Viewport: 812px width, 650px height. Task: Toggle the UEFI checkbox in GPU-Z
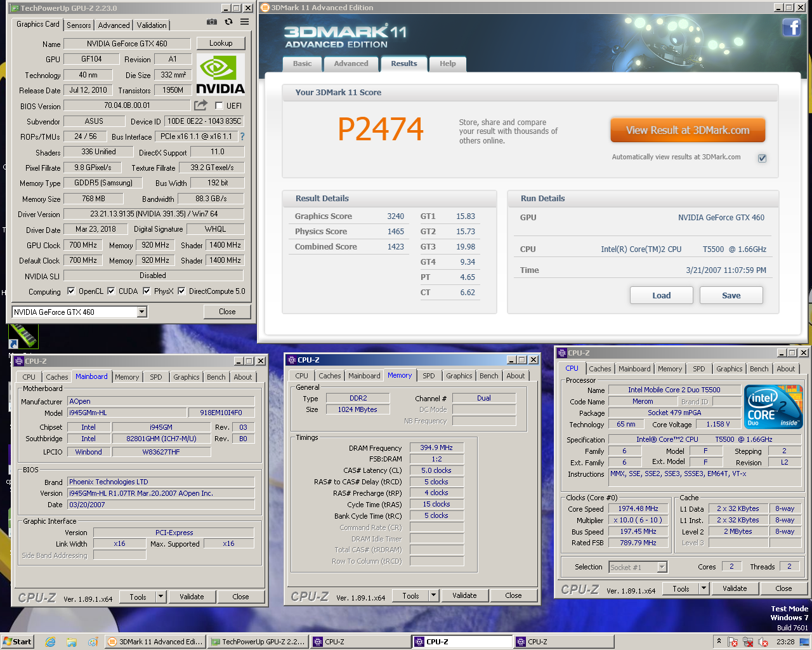(x=219, y=105)
